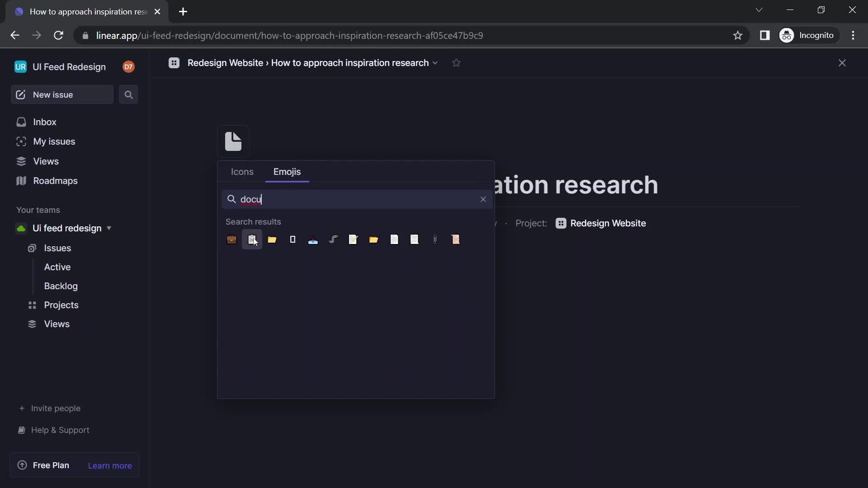
Task: Select the notebook emoji icon
Action: click(x=293, y=239)
